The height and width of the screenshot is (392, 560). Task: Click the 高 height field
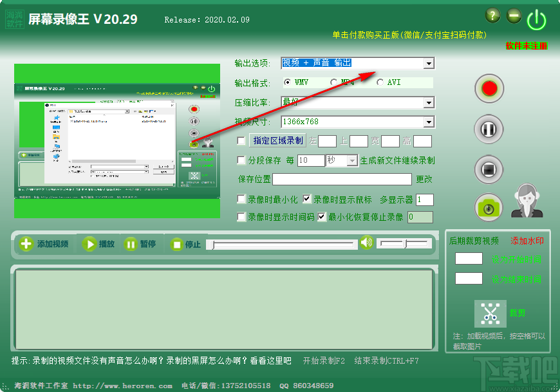coord(422,142)
